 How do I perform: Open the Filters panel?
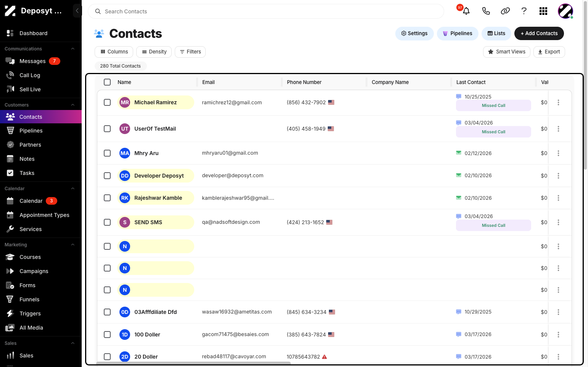coord(190,52)
